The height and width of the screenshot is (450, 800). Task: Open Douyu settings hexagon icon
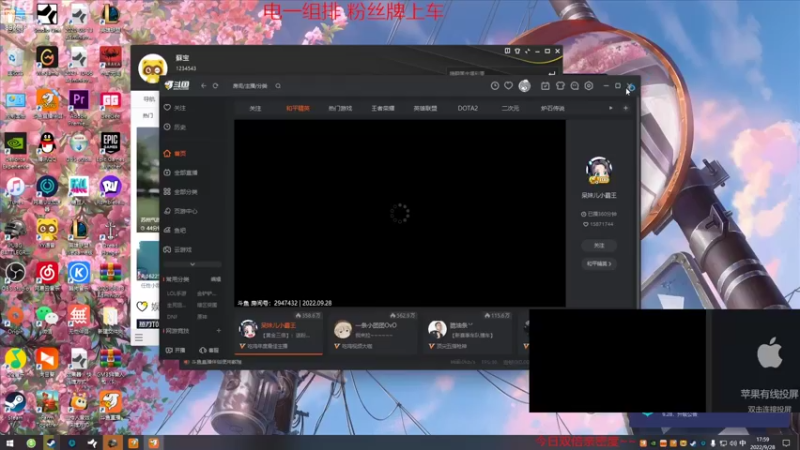[x=589, y=86]
